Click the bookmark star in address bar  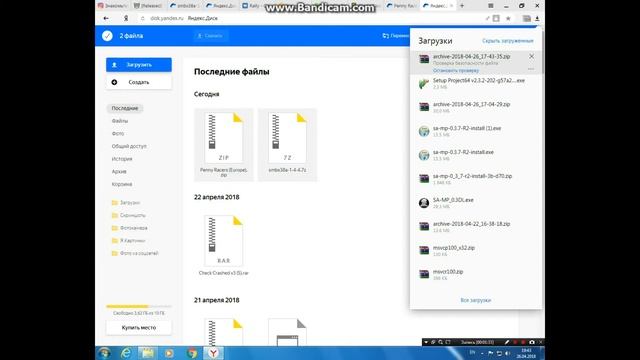point(508,18)
